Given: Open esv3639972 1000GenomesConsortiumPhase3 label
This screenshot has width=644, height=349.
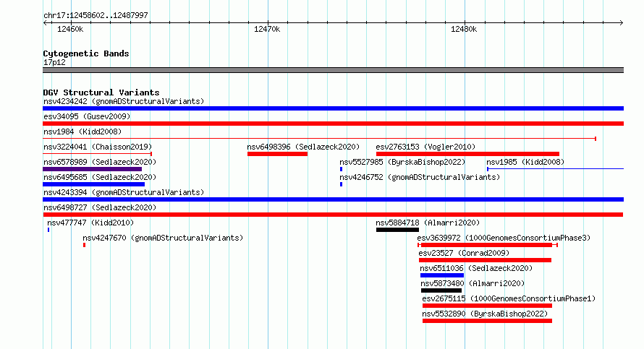Looking at the screenshot, I should point(504,238).
